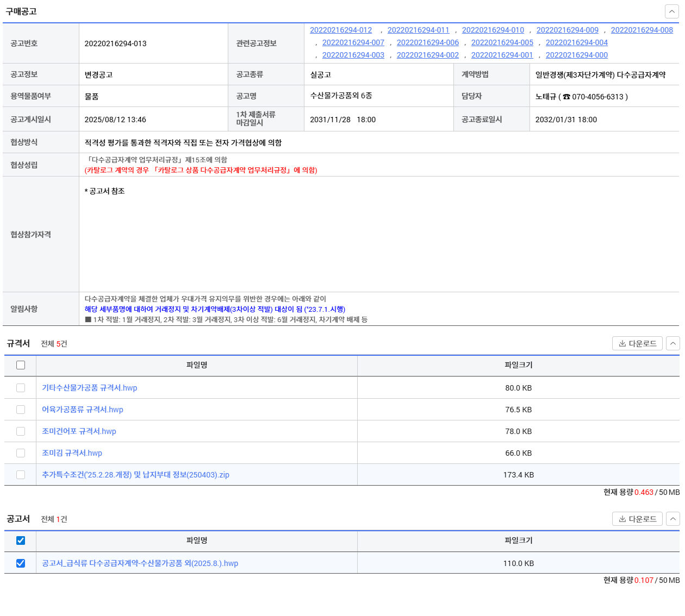
Task: Open 조미건어포 규격서.hwp file
Action: (x=79, y=431)
